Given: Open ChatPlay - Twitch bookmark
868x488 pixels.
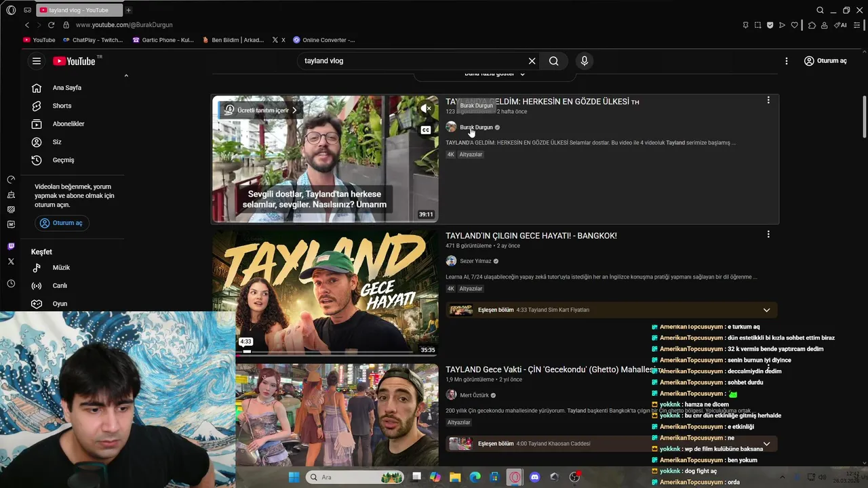Looking at the screenshot, I should pyautogui.click(x=92, y=40).
